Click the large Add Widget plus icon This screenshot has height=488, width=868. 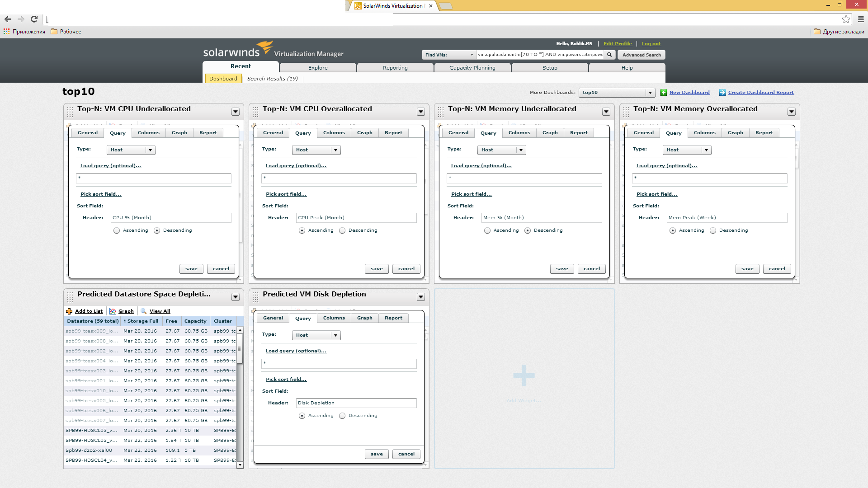pos(524,375)
